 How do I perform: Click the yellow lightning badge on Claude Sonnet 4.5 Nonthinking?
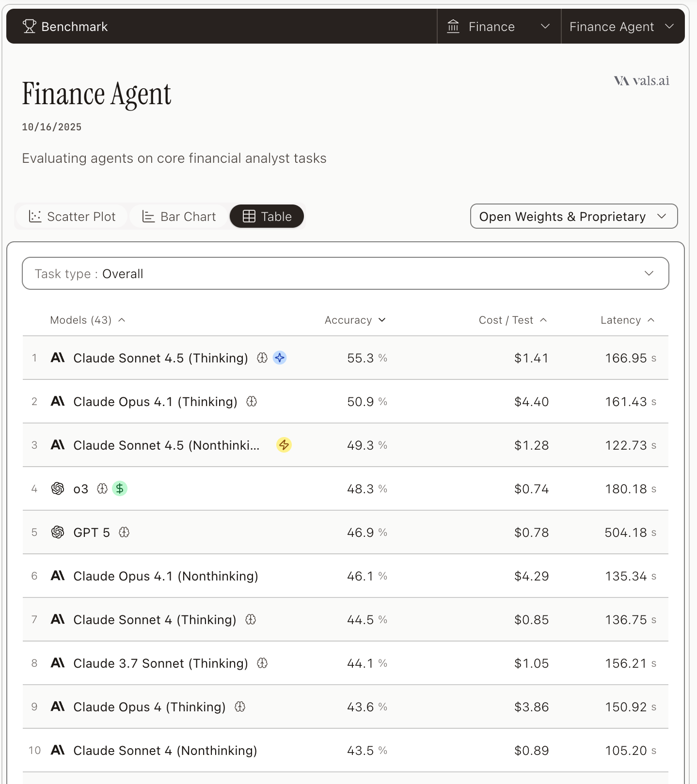284,445
